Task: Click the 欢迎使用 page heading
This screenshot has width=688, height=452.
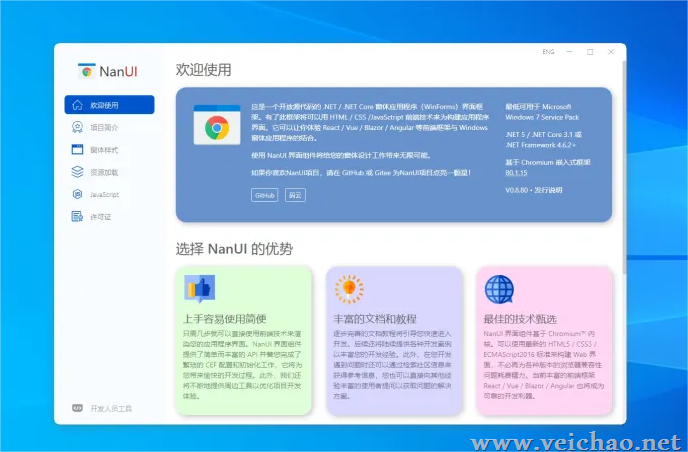Action: click(204, 70)
